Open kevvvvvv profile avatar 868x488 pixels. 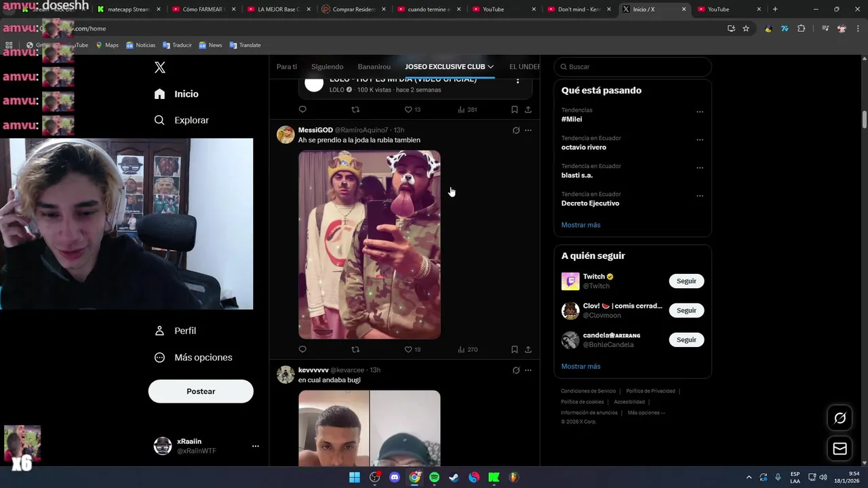[285, 374]
